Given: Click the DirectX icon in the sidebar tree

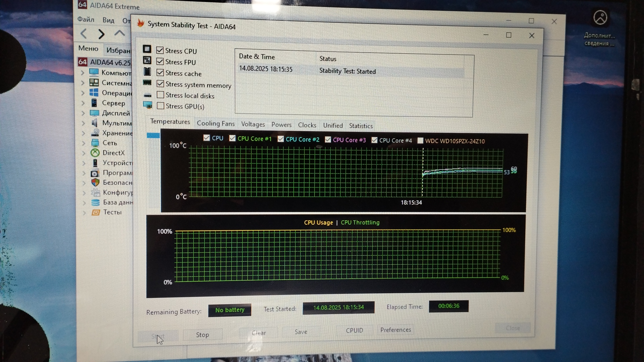Looking at the screenshot, I should tap(95, 153).
